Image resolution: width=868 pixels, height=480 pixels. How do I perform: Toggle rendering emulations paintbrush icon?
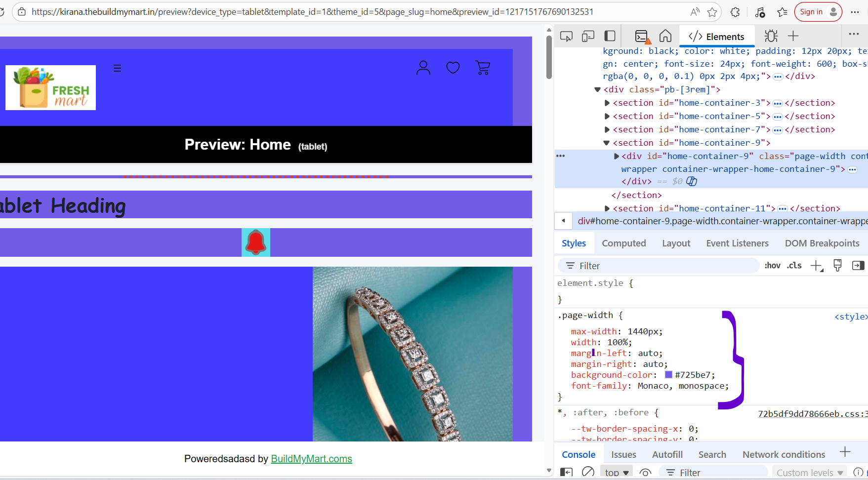click(x=837, y=266)
